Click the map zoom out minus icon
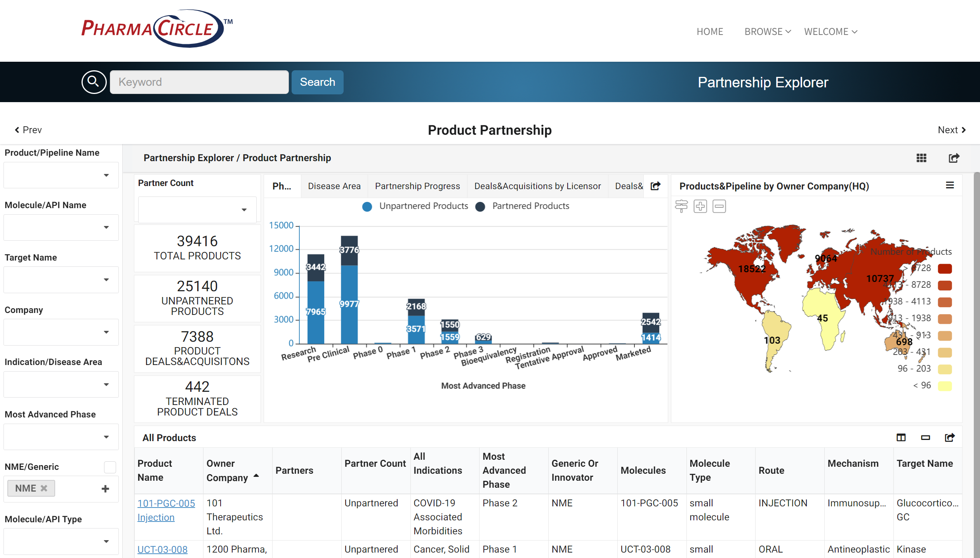Screen dimensions: 980x558 pyautogui.click(x=719, y=206)
